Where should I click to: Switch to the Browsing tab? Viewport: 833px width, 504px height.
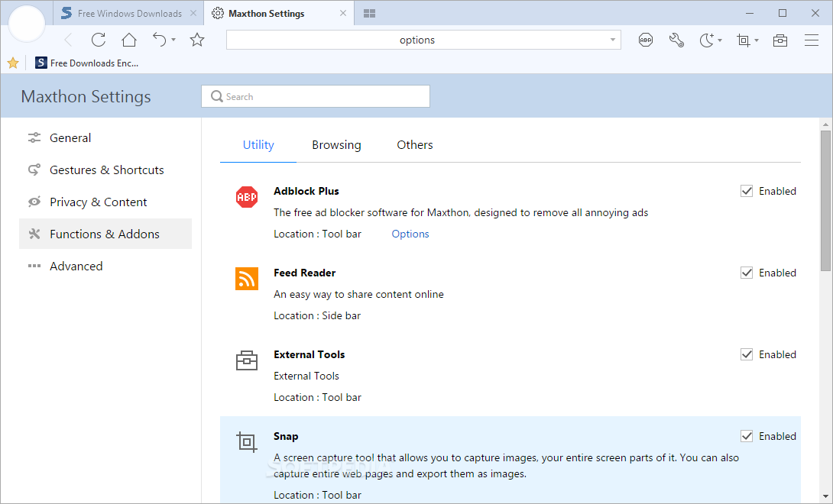tap(336, 145)
